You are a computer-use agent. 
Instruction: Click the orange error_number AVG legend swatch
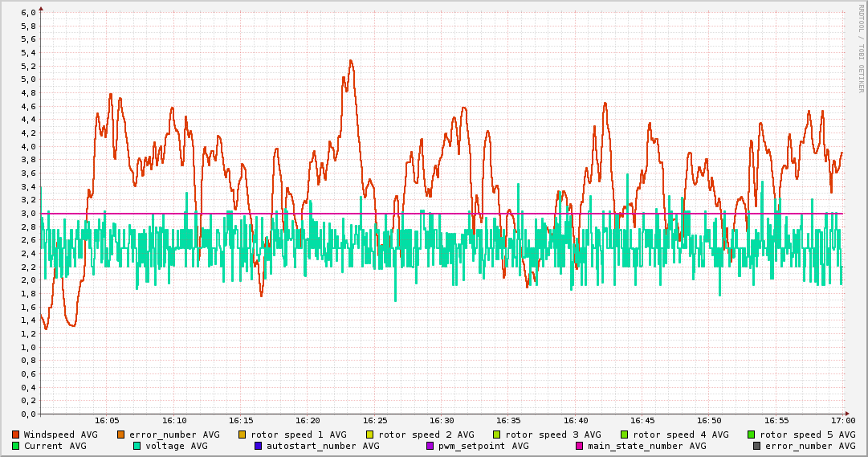[x=121, y=435]
